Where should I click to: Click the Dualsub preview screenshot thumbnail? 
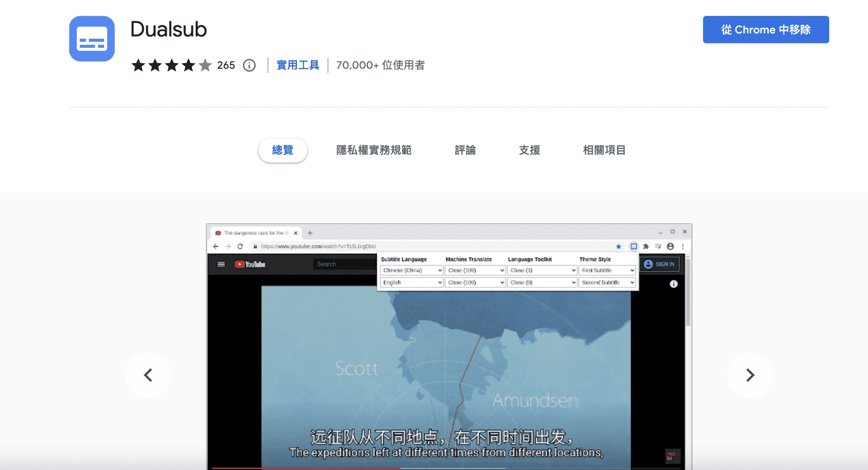tap(449, 347)
